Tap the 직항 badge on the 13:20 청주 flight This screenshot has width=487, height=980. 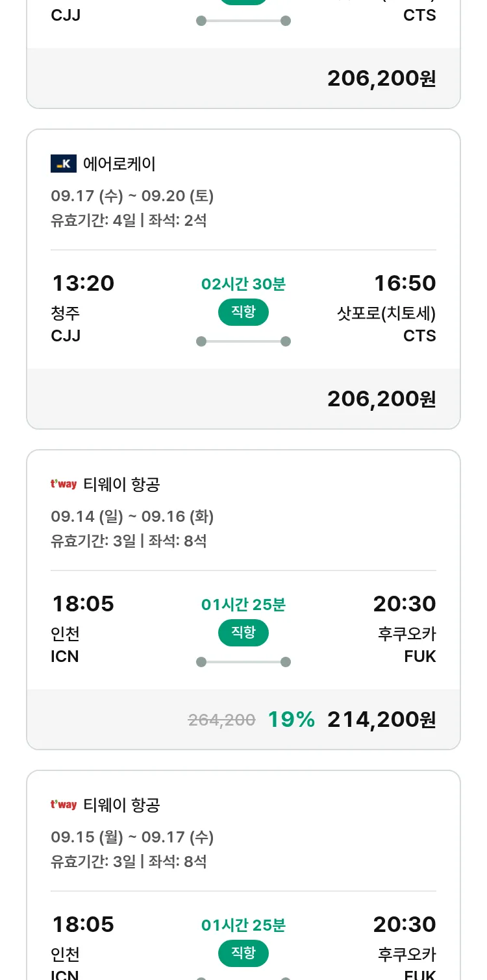pos(243,312)
